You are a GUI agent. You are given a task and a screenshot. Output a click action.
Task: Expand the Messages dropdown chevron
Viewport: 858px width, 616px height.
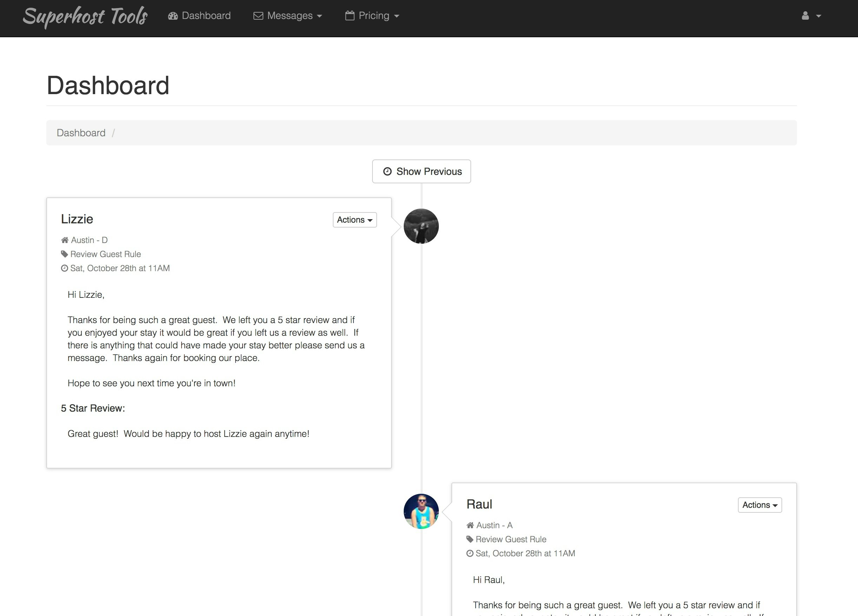[320, 16]
